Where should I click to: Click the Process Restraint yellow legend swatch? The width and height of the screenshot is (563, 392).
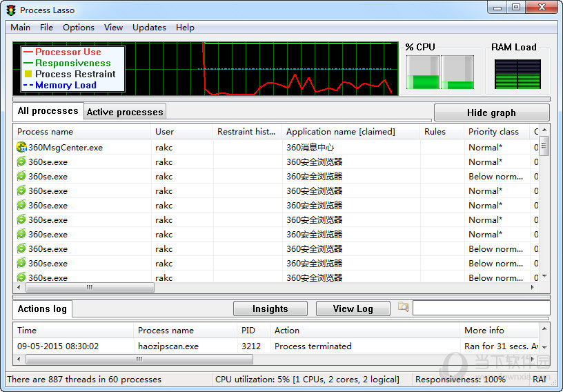(28, 74)
